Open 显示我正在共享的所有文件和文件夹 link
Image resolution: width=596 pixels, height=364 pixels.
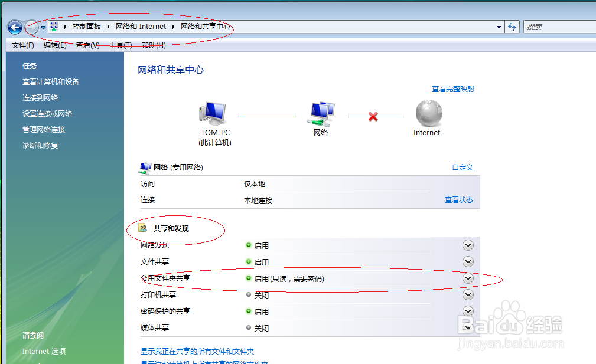(x=197, y=352)
